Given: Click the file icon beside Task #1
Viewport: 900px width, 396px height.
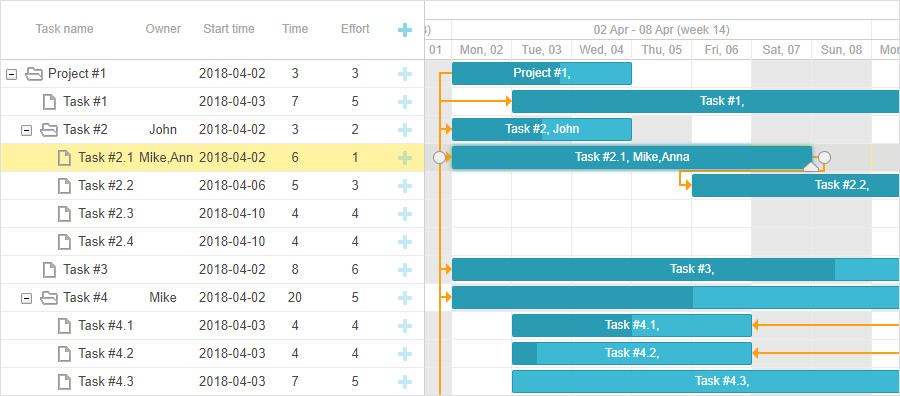Looking at the screenshot, I should point(50,102).
